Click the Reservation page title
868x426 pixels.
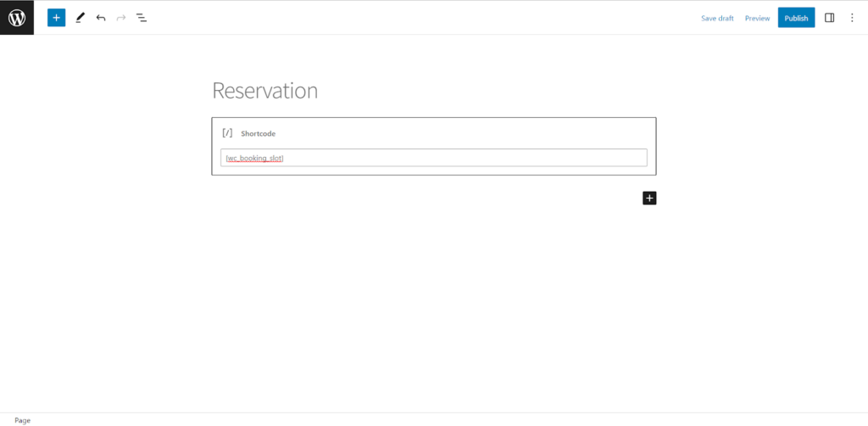pyautogui.click(x=265, y=90)
